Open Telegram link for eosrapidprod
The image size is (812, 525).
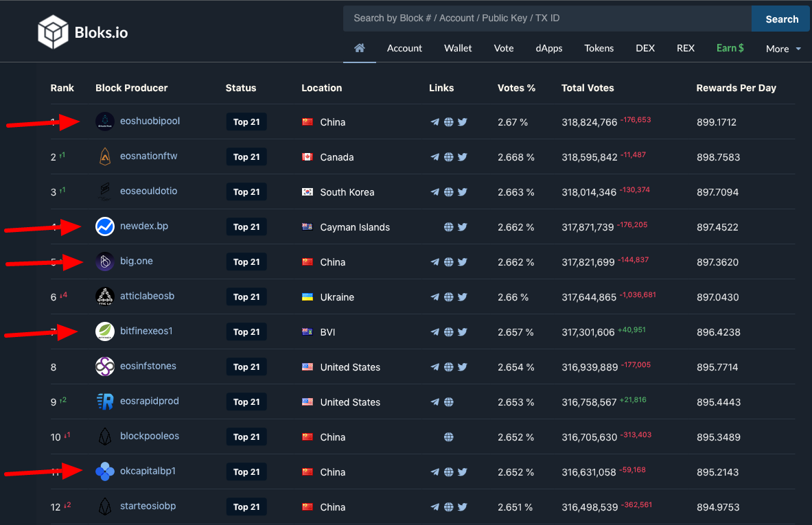pos(435,401)
